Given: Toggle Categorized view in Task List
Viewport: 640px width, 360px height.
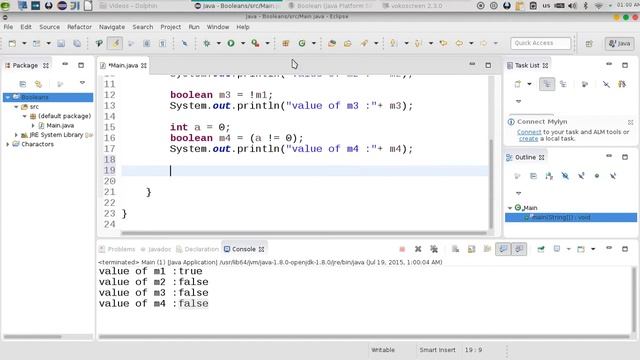Looking at the screenshot, I should (x=547, y=84).
